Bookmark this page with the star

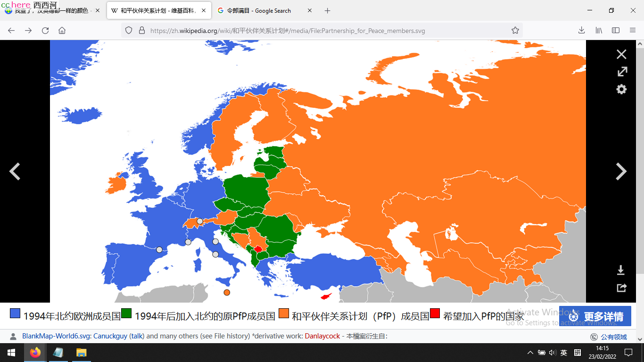[x=515, y=30]
